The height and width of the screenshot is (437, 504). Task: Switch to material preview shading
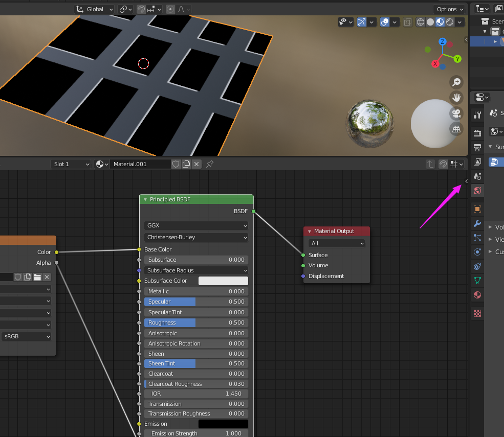click(440, 22)
